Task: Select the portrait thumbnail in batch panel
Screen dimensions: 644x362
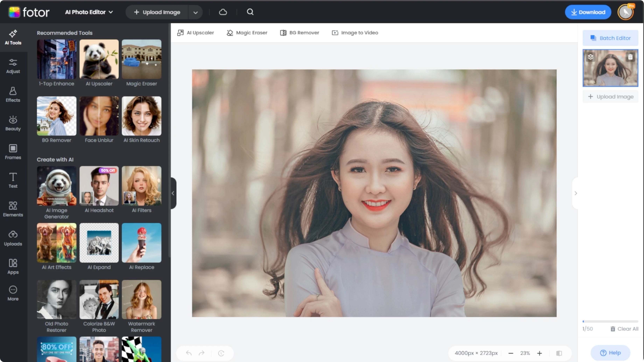Action: click(x=610, y=68)
